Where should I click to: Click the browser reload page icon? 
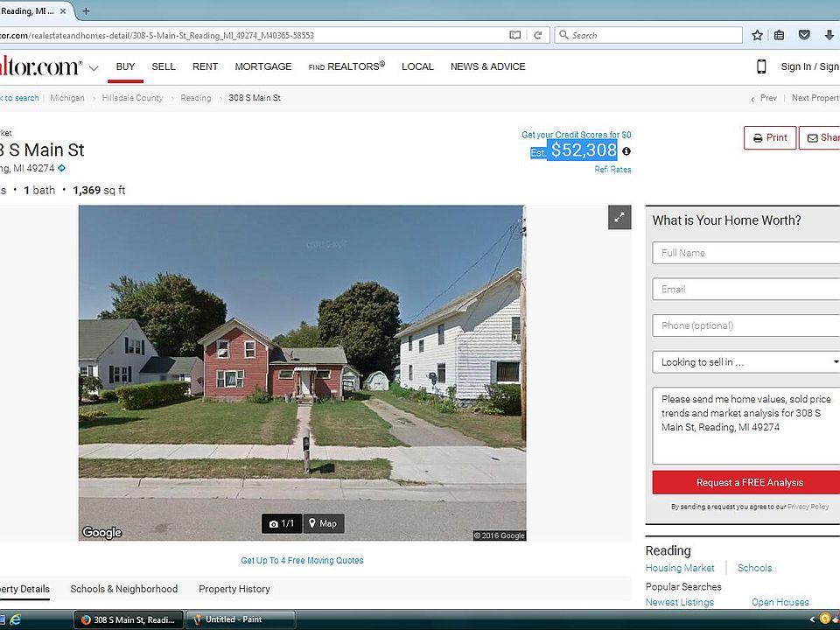(x=538, y=35)
